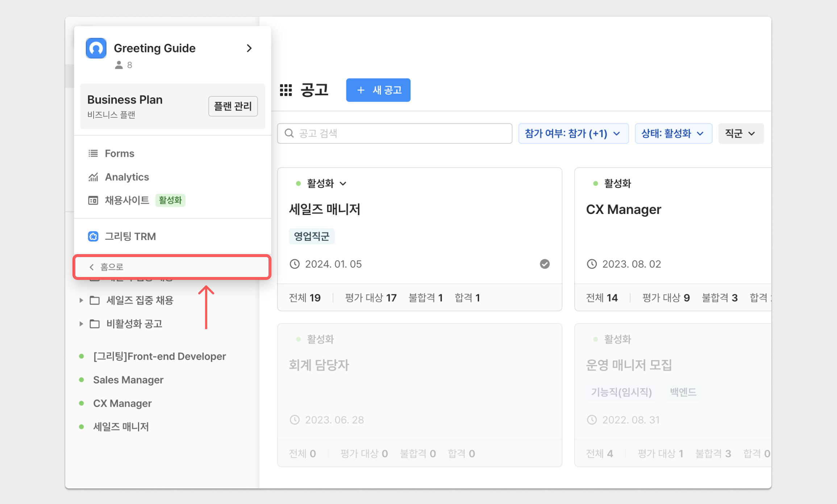Image resolution: width=837 pixels, height=504 pixels.
Task: Expand the 세일즈 집중 채용 folder
Action: [x=81, y=300]
